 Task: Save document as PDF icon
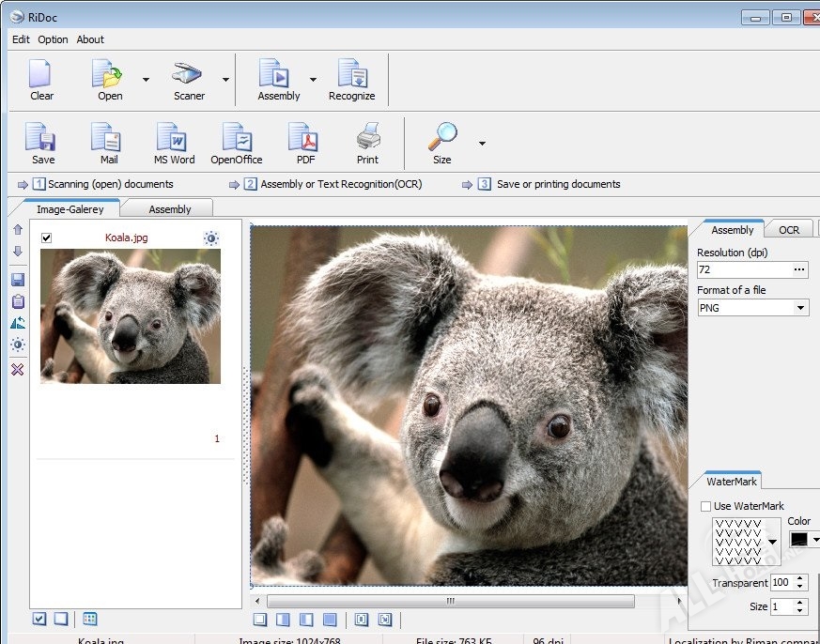(304, 144)
